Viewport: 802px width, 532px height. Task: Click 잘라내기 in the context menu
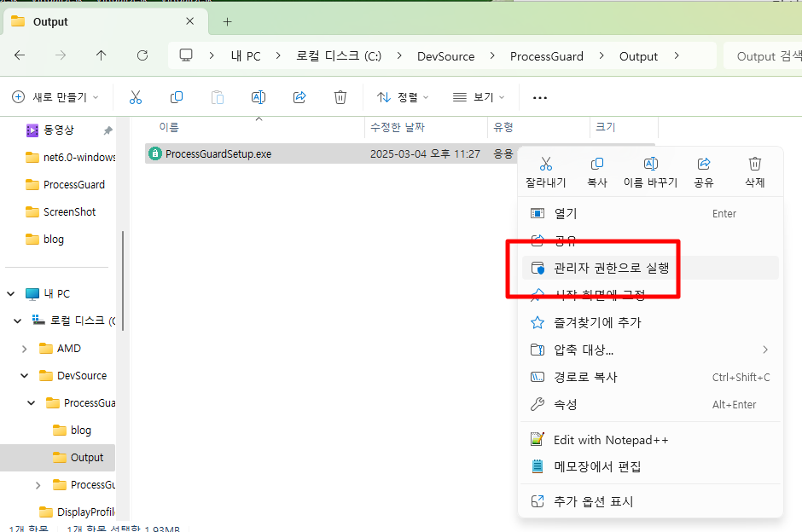[546, 172]
